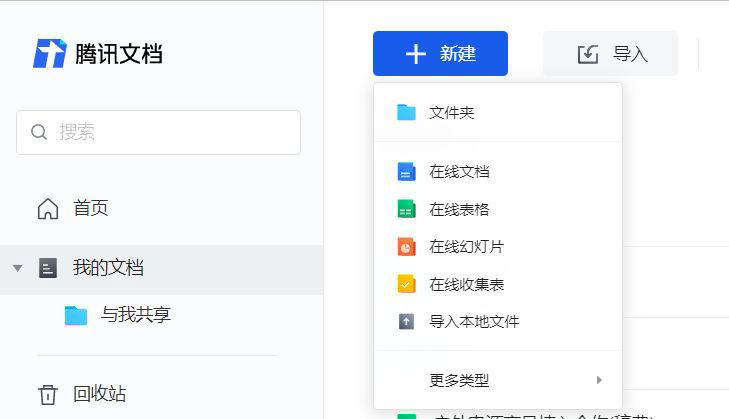Click the magnifier icon in search box

(39, 132)
